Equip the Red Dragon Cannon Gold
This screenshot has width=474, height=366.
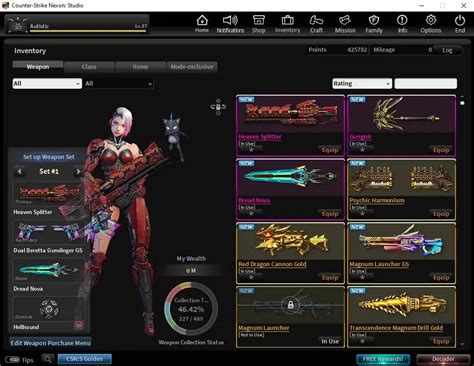tap(330, 277)
